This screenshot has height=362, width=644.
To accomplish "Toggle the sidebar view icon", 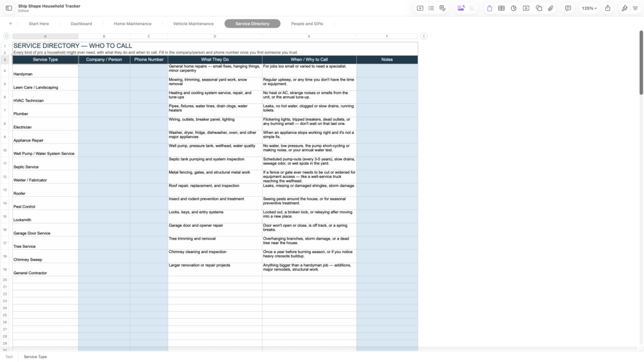I will coord(8,8).
